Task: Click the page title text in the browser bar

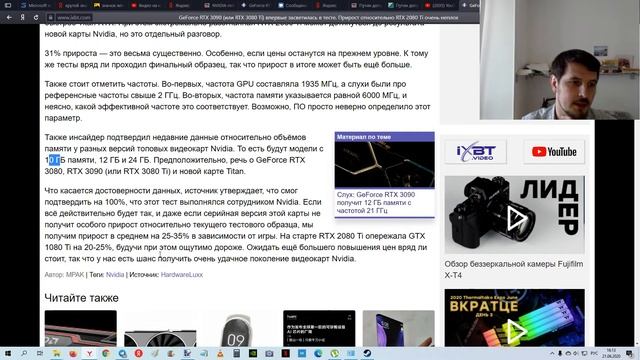Action: tap(318, 18)
